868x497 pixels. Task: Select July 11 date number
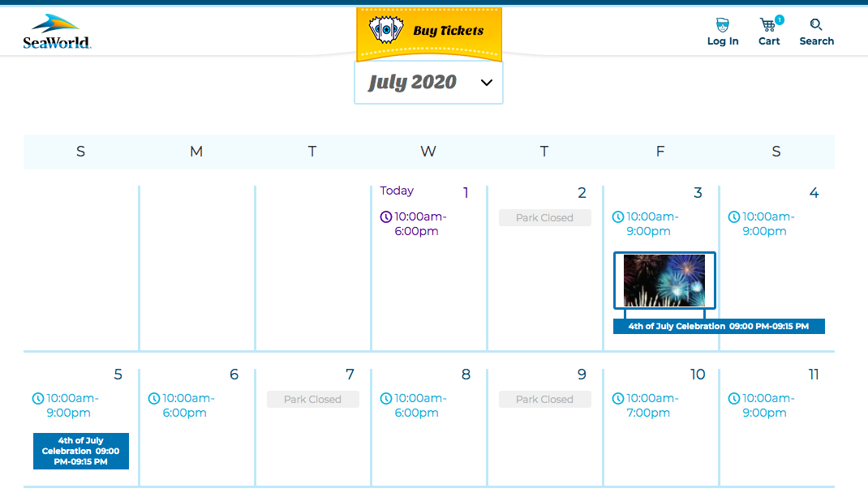(814, 375)
